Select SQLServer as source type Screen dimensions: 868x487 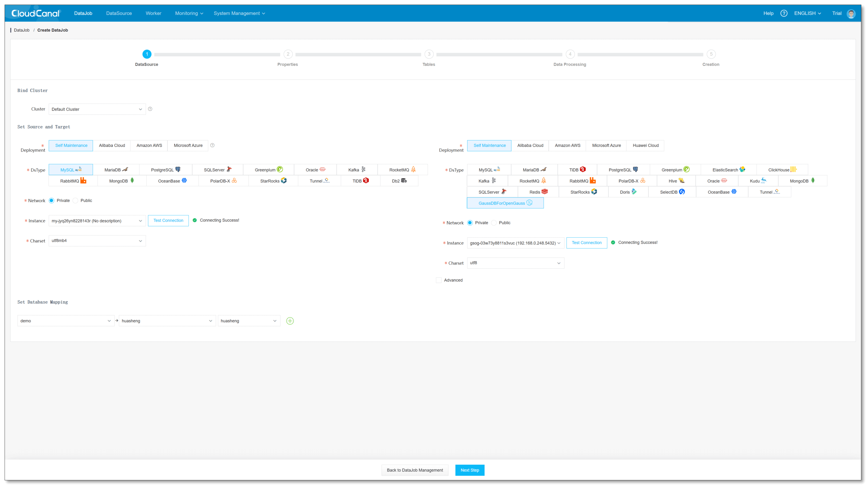click(x=217, y=170)
